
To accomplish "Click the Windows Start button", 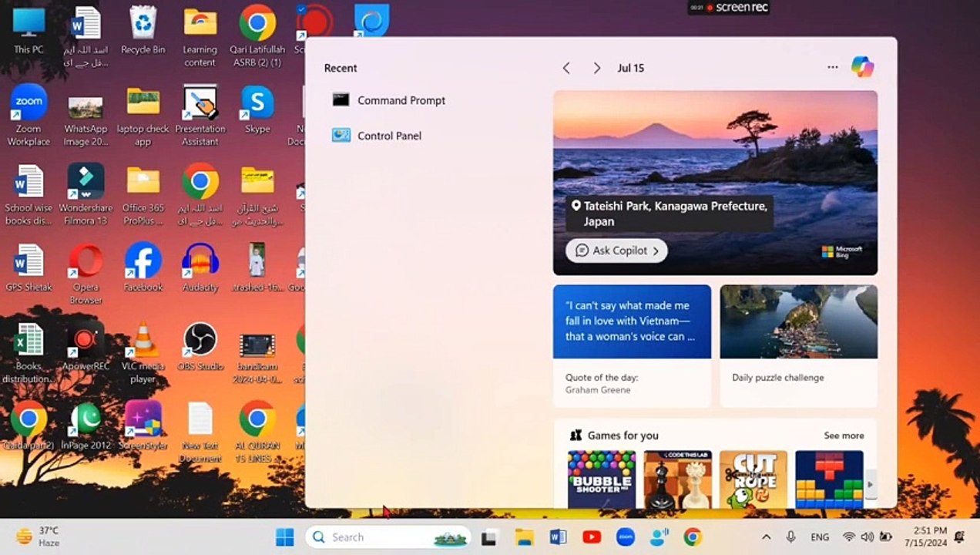I will 285,537.
